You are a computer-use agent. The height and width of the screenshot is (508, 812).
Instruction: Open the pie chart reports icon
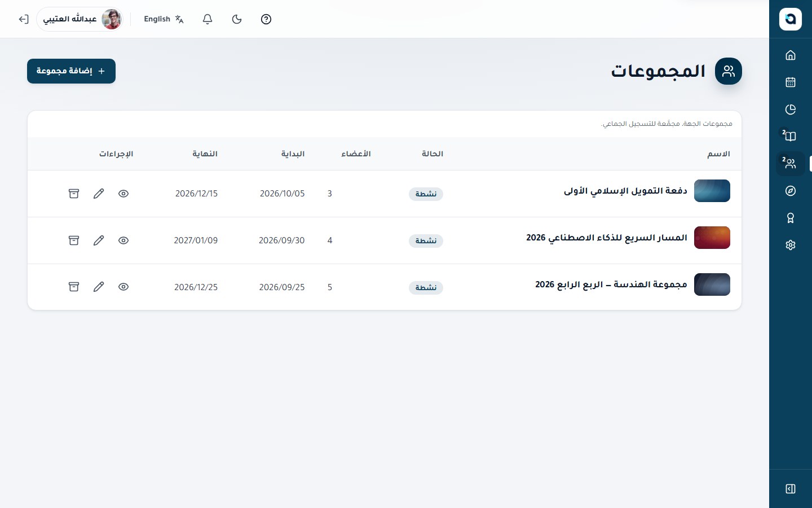coord(791,110)
